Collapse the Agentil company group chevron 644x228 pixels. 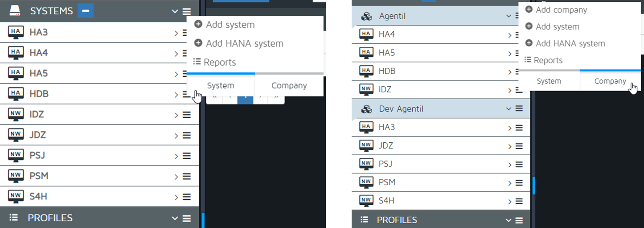point(509,16)
